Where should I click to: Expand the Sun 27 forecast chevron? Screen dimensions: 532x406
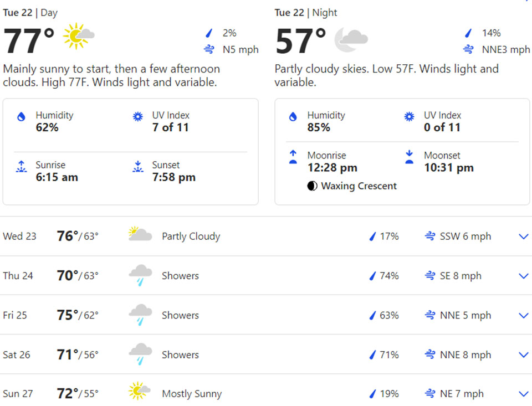click(x=523, y=394)
